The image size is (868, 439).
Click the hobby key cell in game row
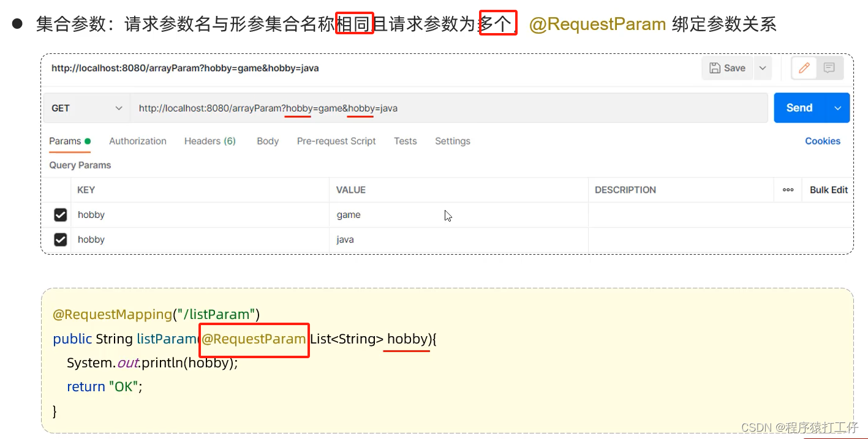pyautogui.click(x=200, y=215)
